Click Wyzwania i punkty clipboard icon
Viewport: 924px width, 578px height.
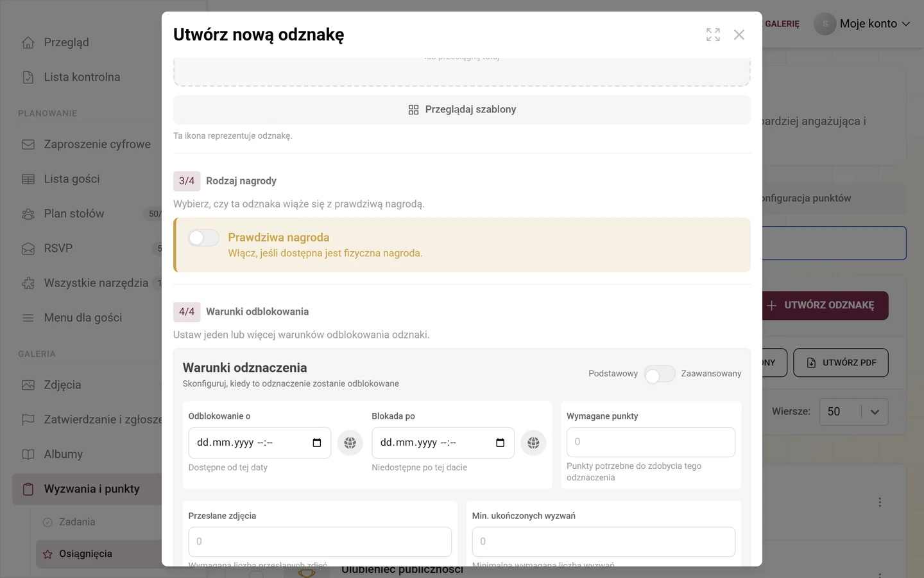click(28, 489)
